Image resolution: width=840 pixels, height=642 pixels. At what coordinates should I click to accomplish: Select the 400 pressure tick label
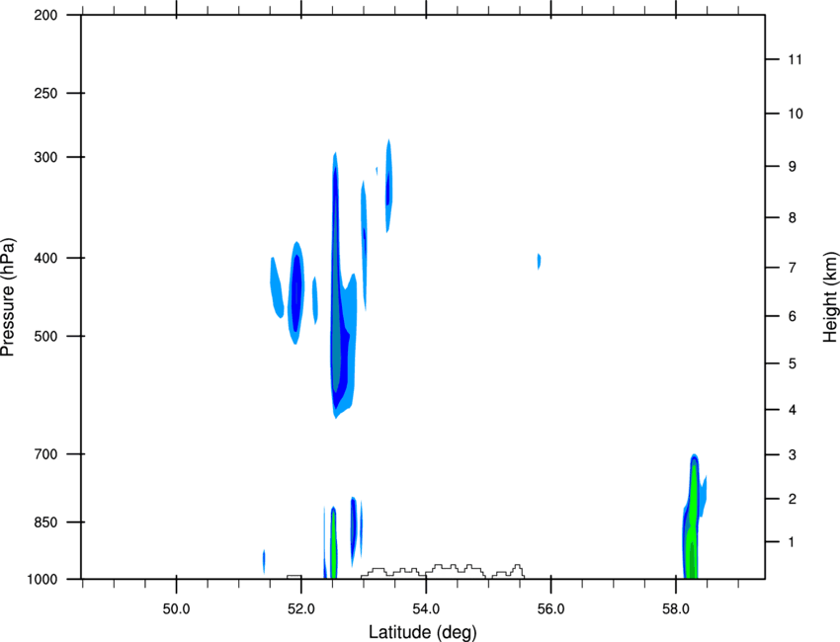coord(45,258)
